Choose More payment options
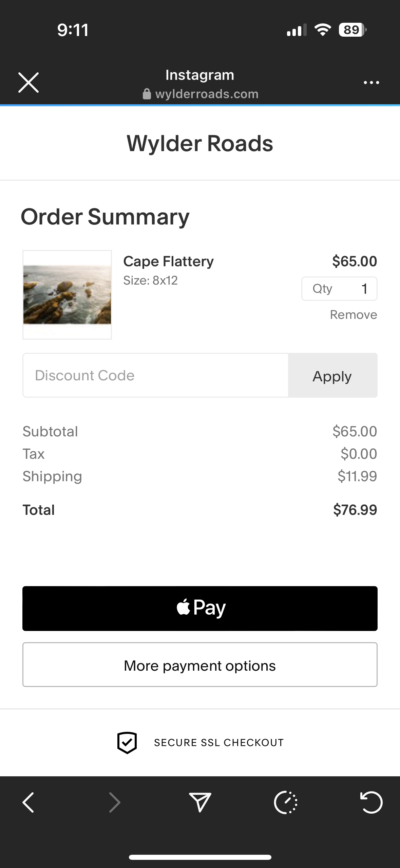The image size is (400, 868). [200, 665]
